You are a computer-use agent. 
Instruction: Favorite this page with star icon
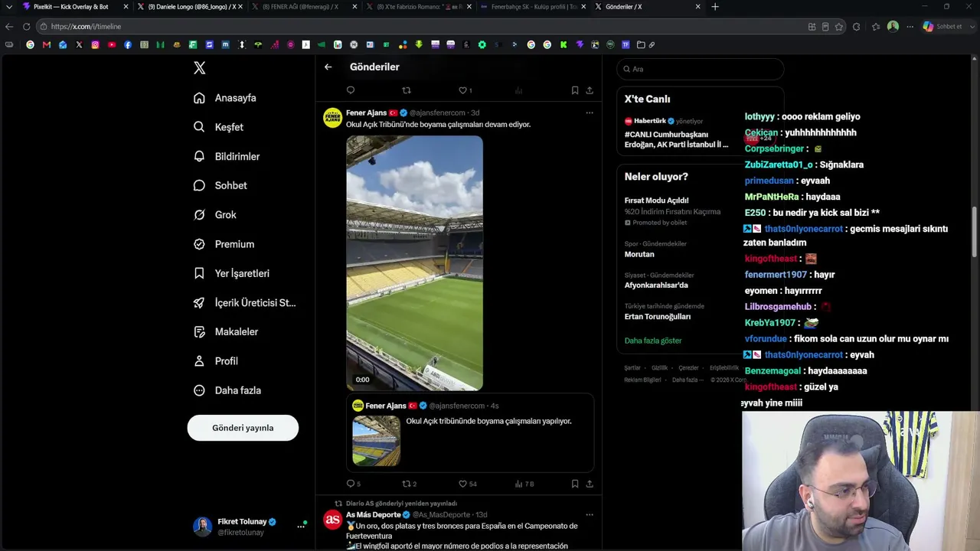[839, 27]
